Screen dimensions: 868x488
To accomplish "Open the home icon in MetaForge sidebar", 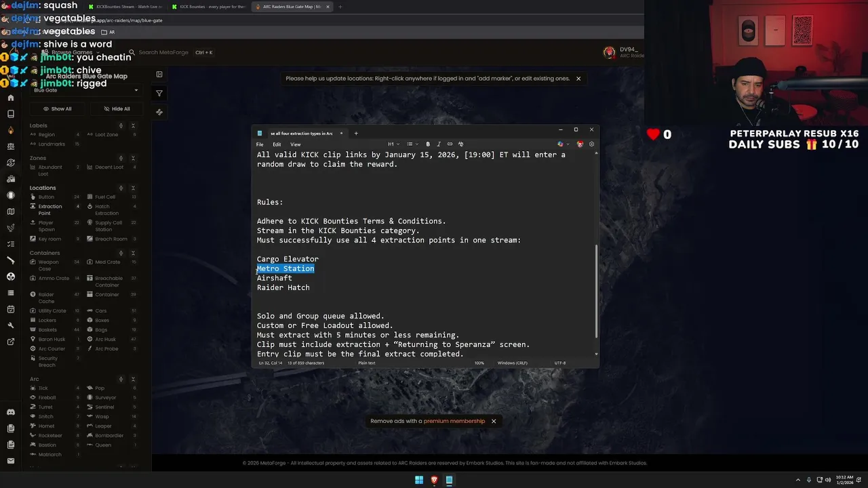I will click(x=10, y=98).
